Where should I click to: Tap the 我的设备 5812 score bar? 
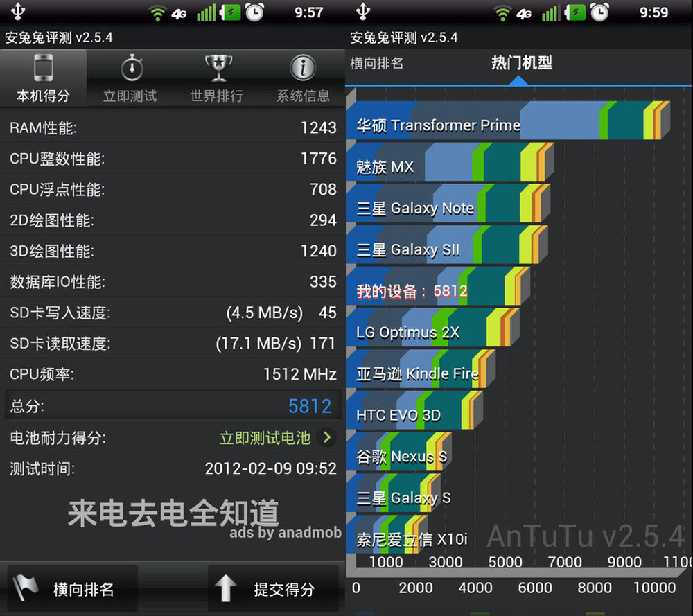[x=439, y=286]
